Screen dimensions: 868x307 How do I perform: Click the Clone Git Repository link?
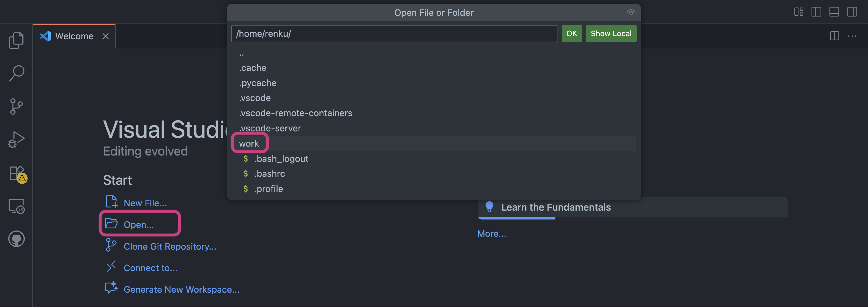pos(170,246)
